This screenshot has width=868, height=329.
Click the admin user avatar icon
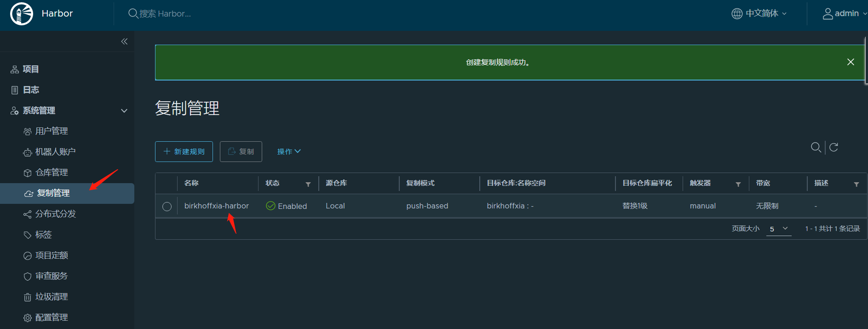(828, 14)
